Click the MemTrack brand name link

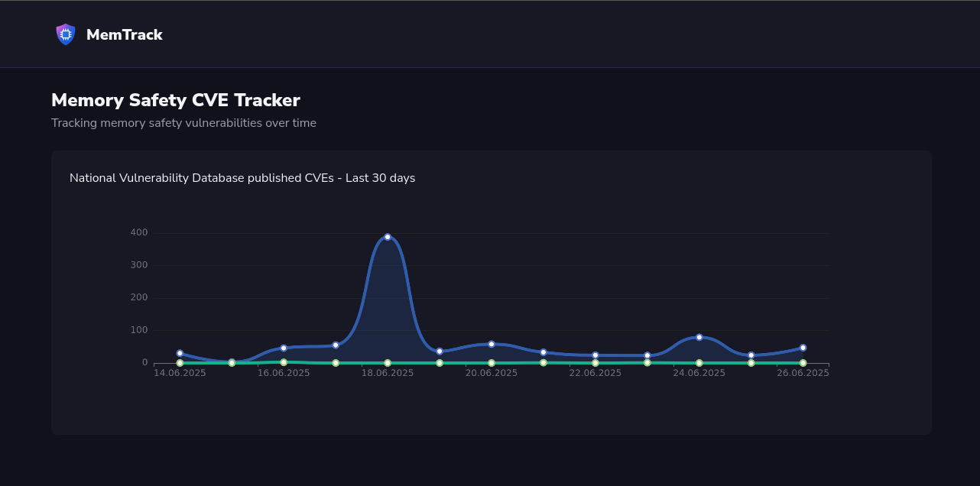(124, 34)
